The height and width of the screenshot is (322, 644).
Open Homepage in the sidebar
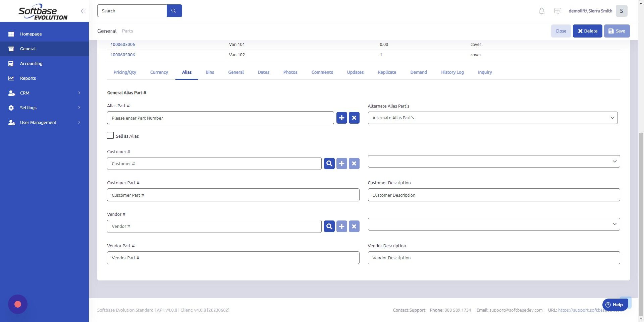click(x=44, y=34)
